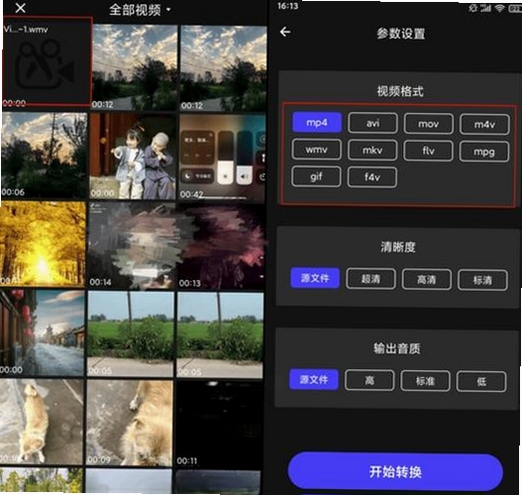Select the control center 00:42 video
Screen dimensions: 522x495
(222, 158)
